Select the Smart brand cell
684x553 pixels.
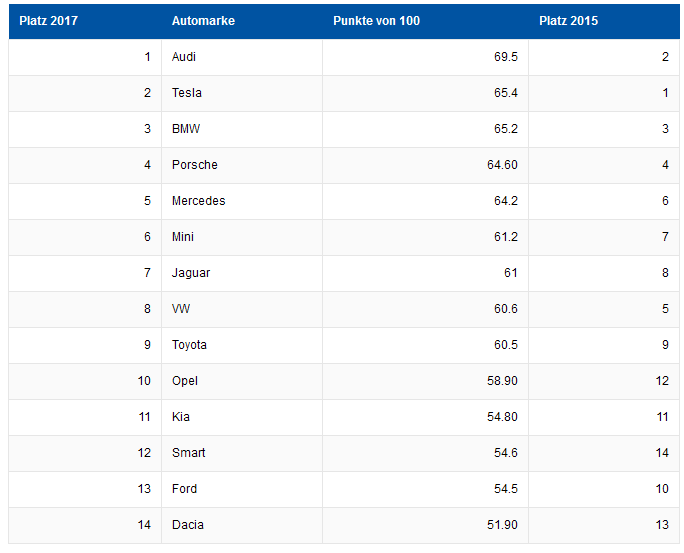coord(189,453)
